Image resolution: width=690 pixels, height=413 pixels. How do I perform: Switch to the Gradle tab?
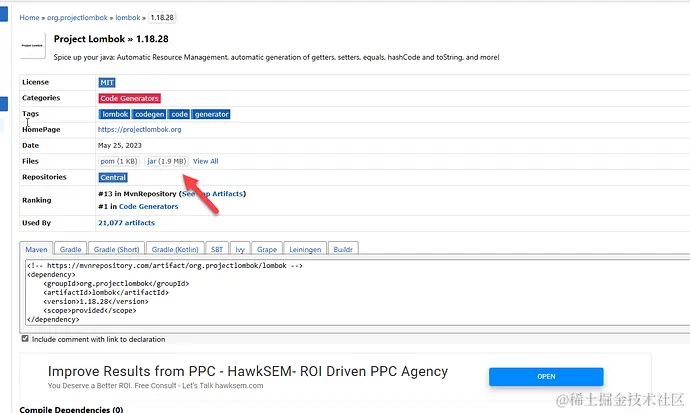tap(70, 249)
